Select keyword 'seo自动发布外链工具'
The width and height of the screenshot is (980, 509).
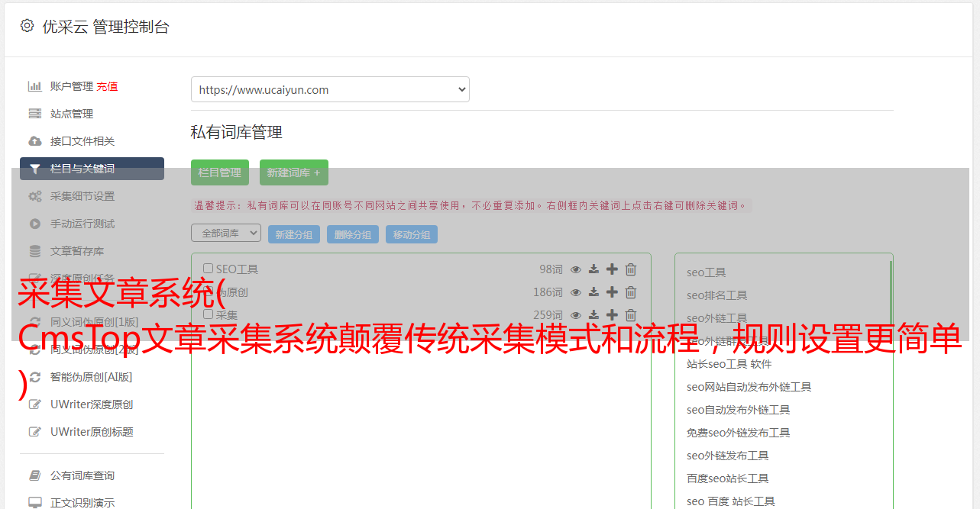(x=739, y=410)
